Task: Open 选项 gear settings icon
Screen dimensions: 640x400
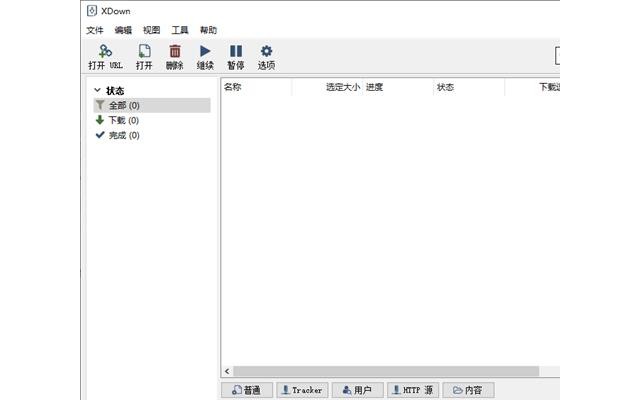Action: 266,51
